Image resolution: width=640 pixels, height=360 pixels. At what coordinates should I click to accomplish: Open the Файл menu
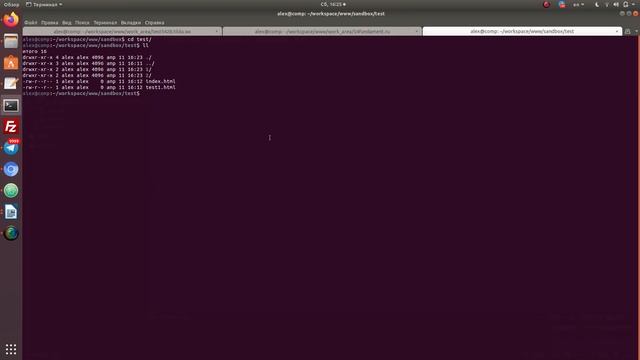coord(31,22)
